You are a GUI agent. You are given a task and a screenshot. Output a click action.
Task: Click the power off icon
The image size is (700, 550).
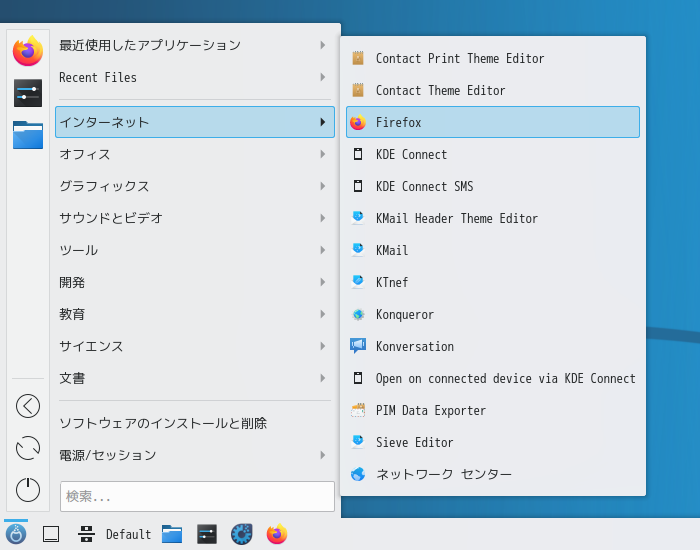pyautogui.click(x=28, y=490)
